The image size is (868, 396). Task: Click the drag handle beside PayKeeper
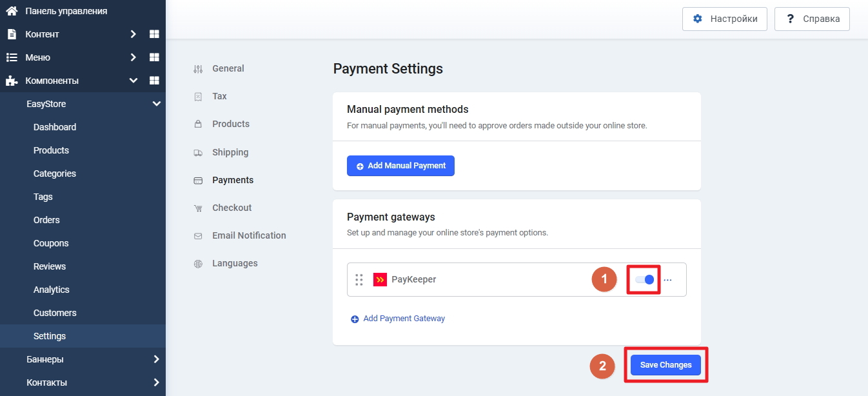359,280
